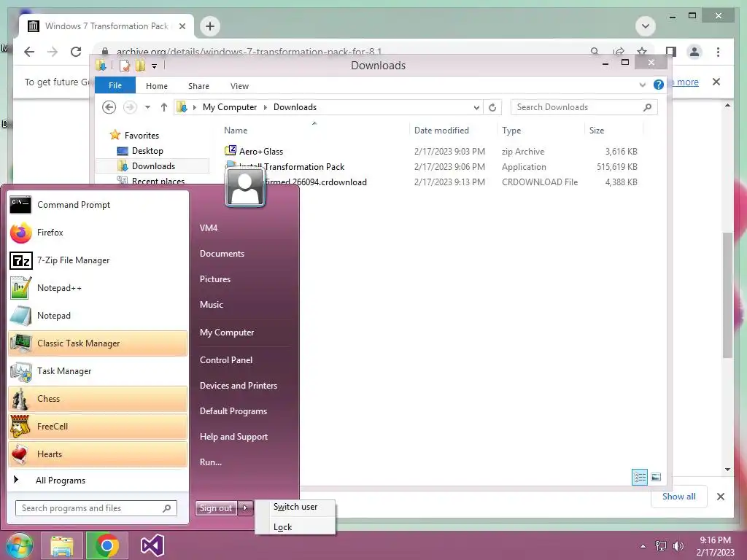Launch Notepad++ from the Start menu
Image resolution: width=747 pixels, height=560 pixels.
98,287
